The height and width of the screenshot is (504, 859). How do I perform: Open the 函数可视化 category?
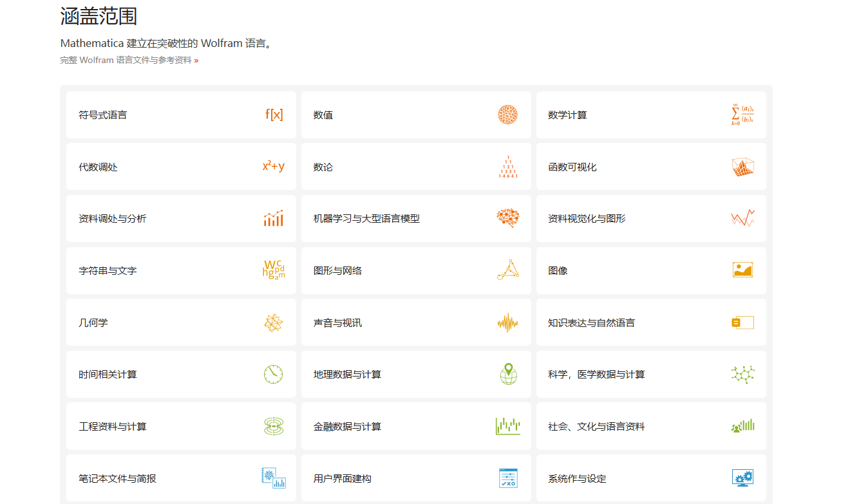[651, 167]
